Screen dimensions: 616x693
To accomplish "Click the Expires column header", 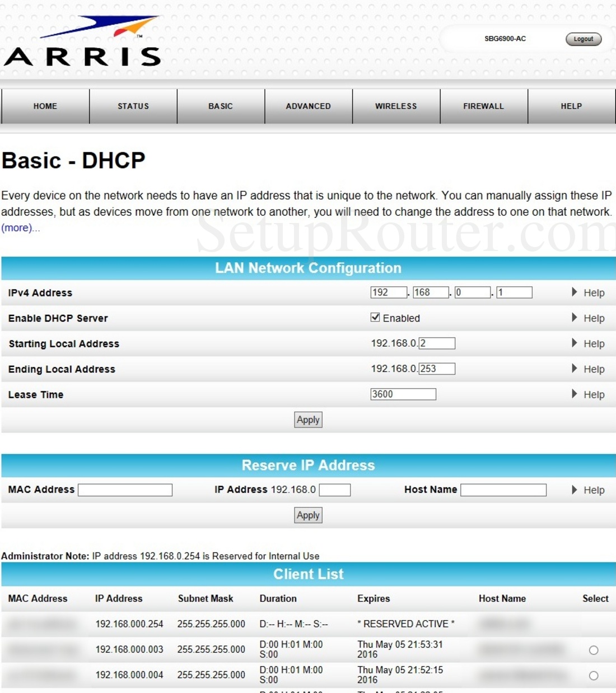I will (x=374, y=598).
